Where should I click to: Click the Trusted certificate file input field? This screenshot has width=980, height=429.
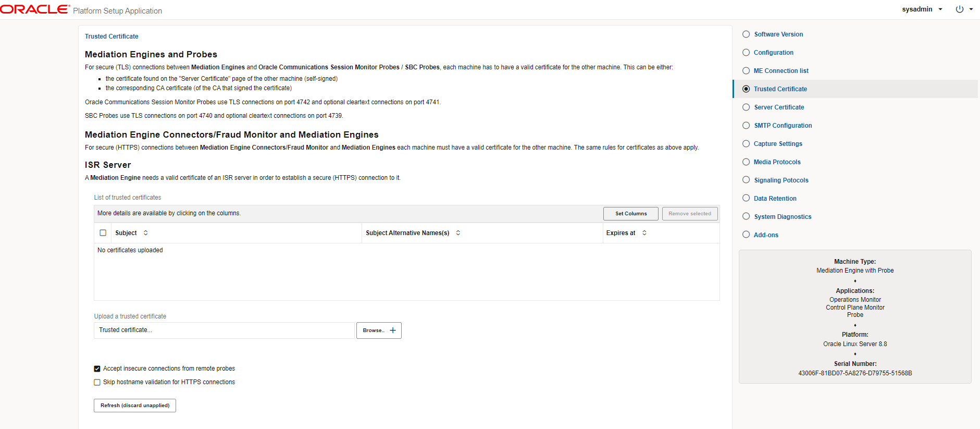(224, 330)
